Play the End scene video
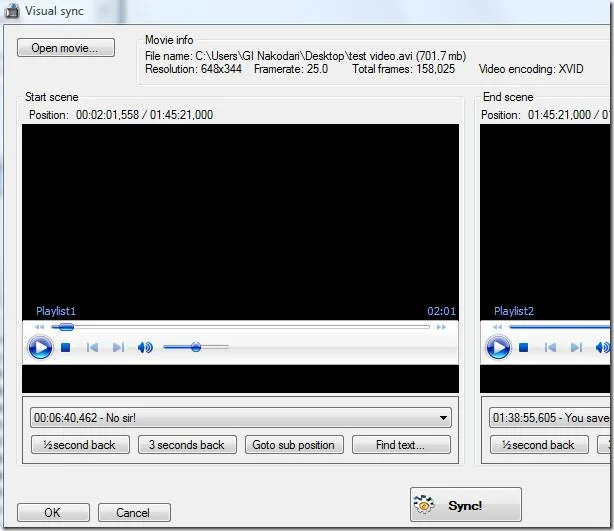The width and height of the screenshot is (614, 531). pyautogui.click(x=498, y=347)
